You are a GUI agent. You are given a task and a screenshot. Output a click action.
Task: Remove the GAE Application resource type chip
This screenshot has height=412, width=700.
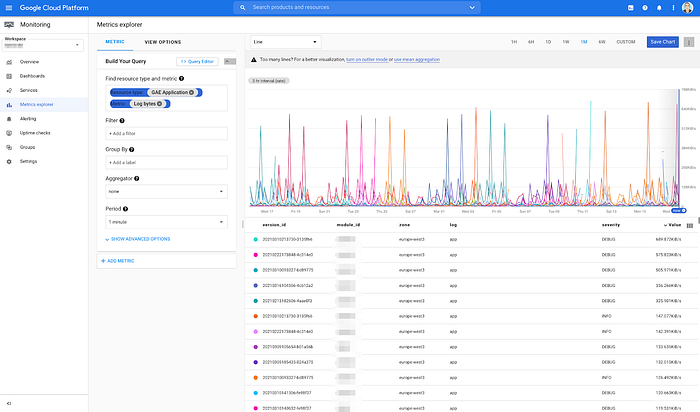point(192,92)
